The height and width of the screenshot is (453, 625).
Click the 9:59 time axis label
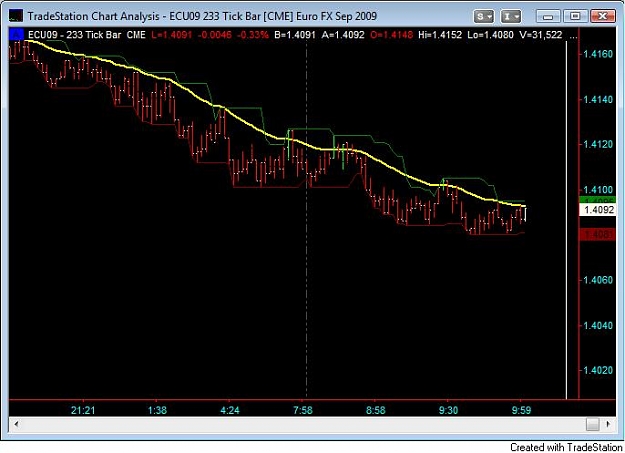point(521,410)
